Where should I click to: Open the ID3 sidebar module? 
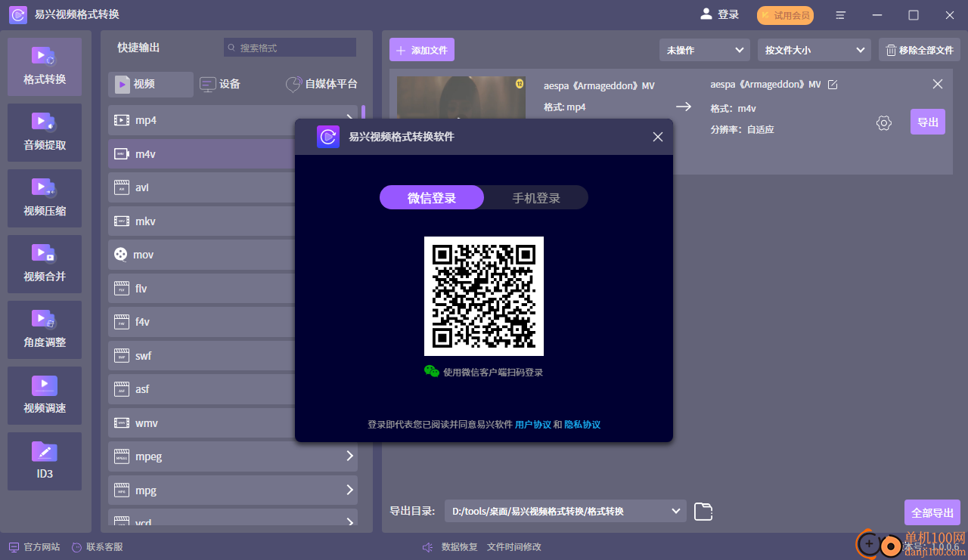point(45,461)
